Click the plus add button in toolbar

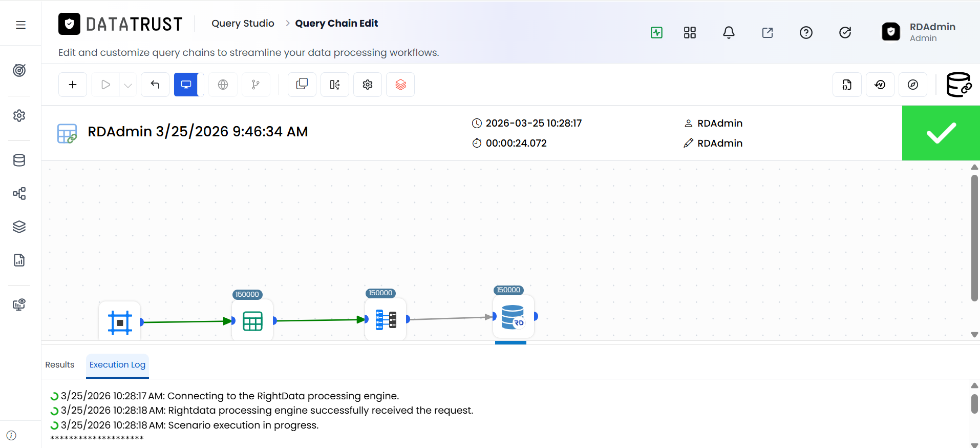click(x=73, y=85)
